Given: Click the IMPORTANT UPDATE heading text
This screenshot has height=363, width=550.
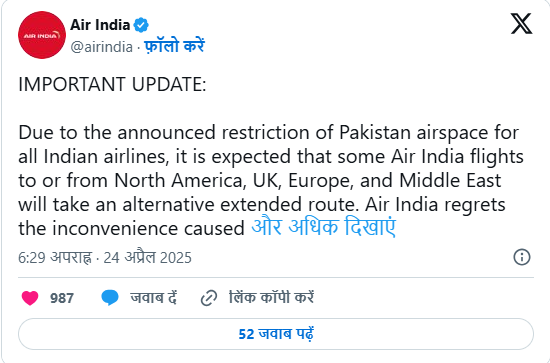Looking at the screenshot, I should pyautogui.click(x=112, y=85).
